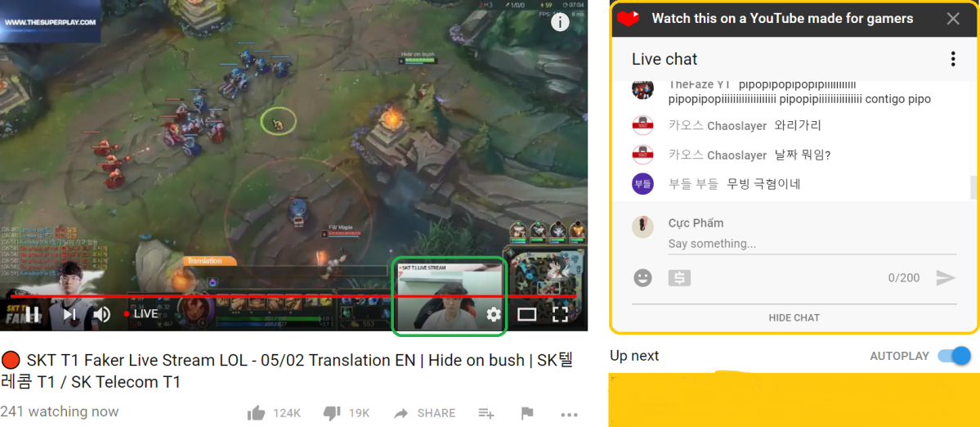The image size is (980, 427).
Task: Add video to a playlist
Action: (486, 413)
